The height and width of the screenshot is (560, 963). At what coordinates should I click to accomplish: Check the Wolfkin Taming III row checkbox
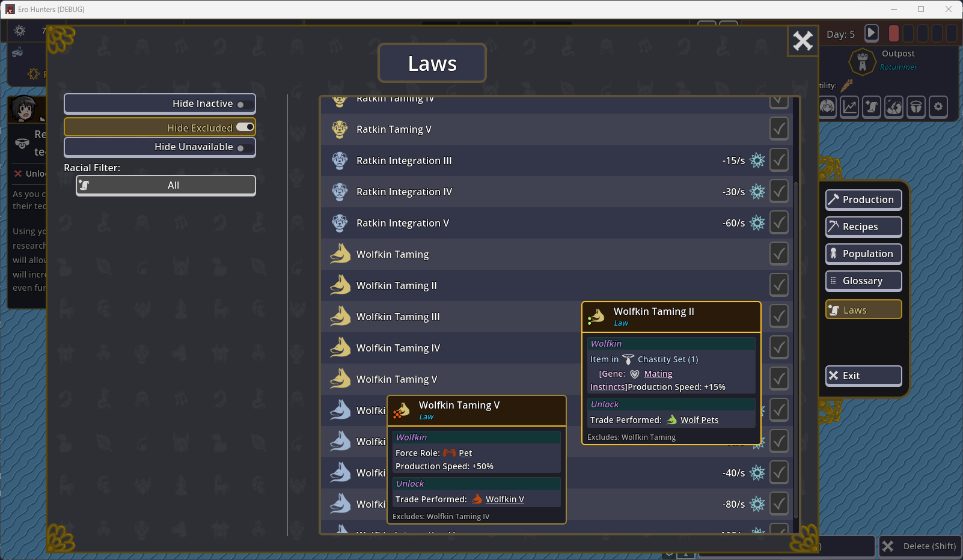[x=779, y=316]
